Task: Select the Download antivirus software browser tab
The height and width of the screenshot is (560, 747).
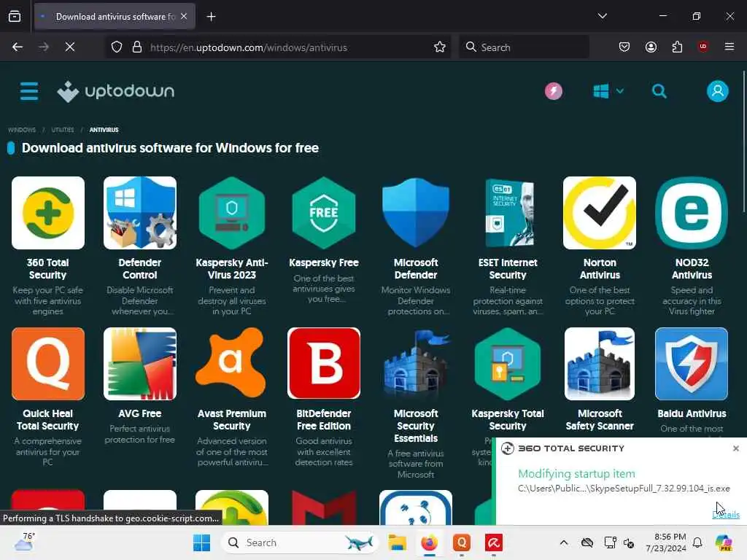Action: 115,17
